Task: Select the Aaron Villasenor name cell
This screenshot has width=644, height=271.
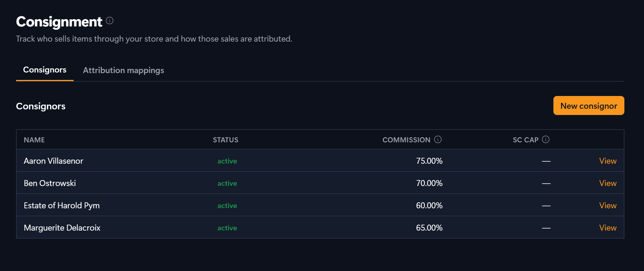Action: point(53,161)
